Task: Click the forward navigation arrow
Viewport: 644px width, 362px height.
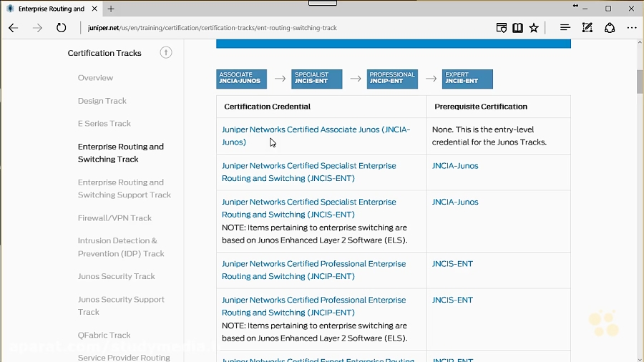Action: pyautogui.click(x=37, y=28)
